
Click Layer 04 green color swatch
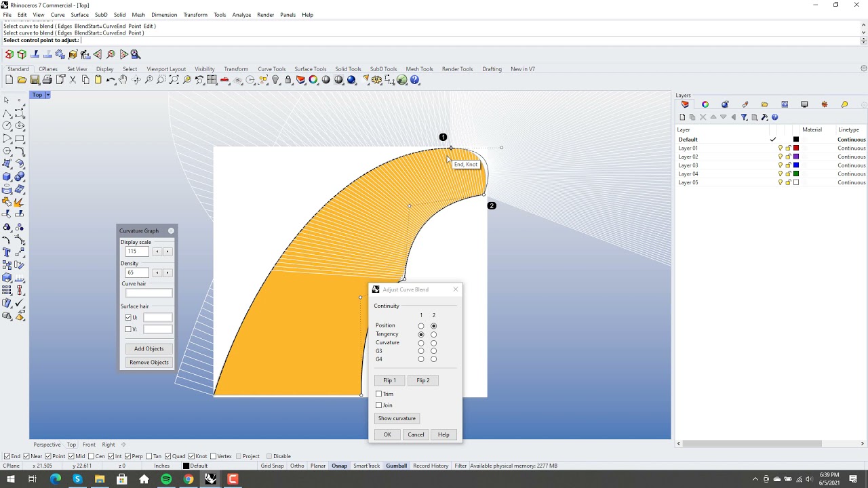pyautogui.click(x=796, y=174)
